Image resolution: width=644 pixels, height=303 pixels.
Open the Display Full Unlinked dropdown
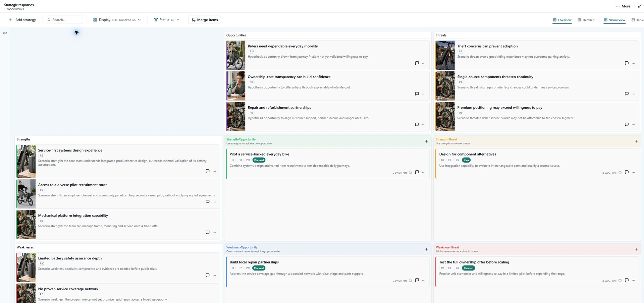click(117, 20)
